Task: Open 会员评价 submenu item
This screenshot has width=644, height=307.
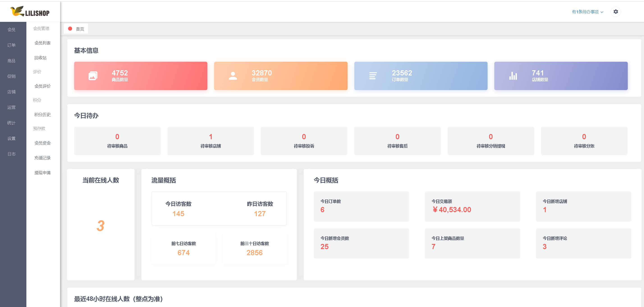Action: click(x=43, y=86)
